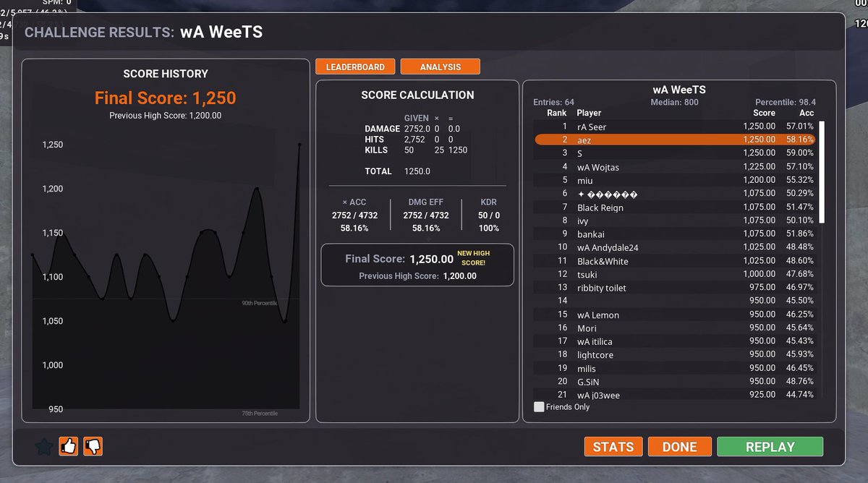Screen dimensions: 868x483
Task: Select leaderboard row for tsuki
Action: [x=674, y=274]
